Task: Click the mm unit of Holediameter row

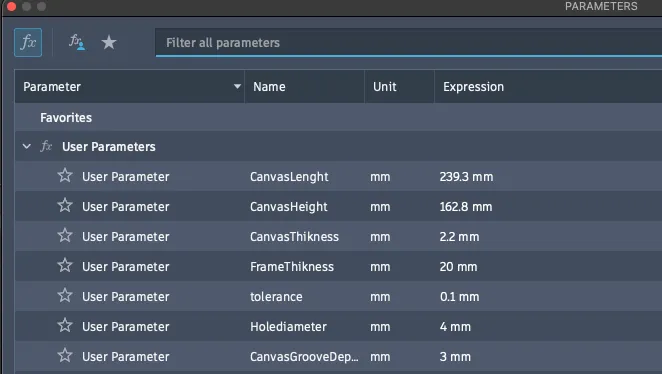Action: pyautogui.click(x=380, y=326)
